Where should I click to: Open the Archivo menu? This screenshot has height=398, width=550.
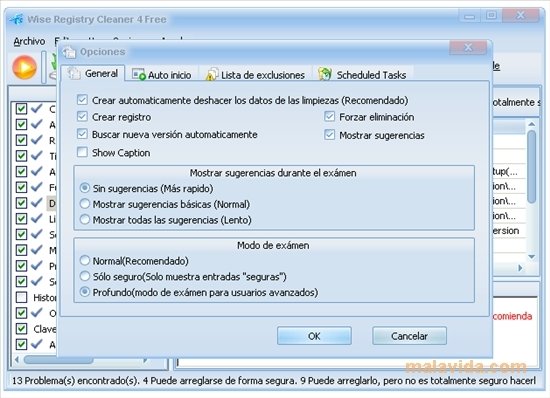coord(29,41)
